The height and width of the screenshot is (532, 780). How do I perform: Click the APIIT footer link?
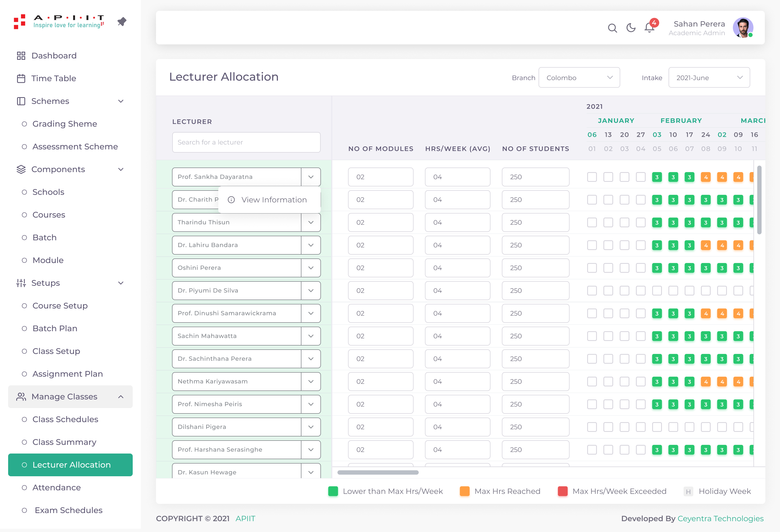tap(245, 518)
